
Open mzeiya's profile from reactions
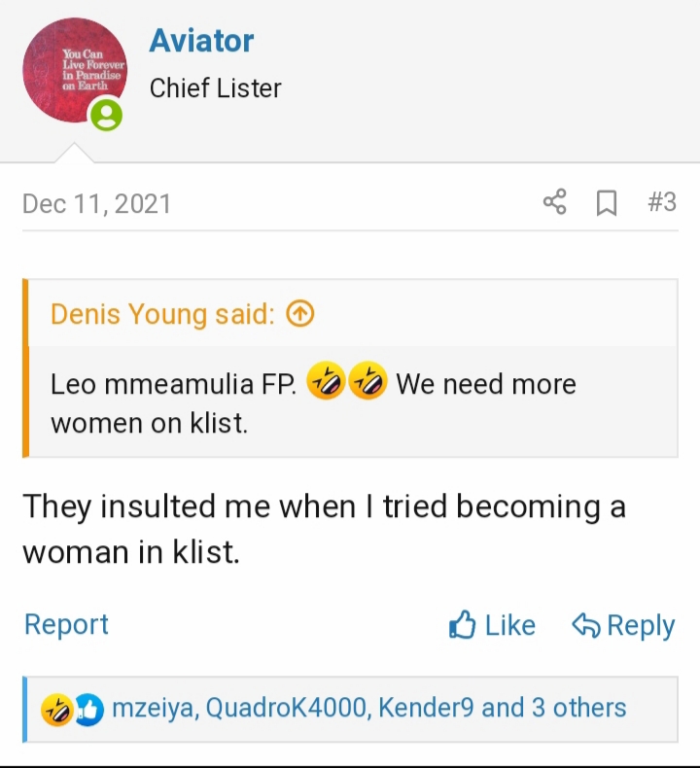(x=156, y=708)
